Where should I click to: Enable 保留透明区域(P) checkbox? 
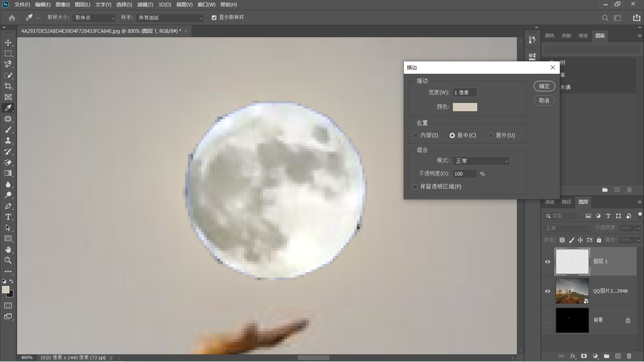[415, 187]
